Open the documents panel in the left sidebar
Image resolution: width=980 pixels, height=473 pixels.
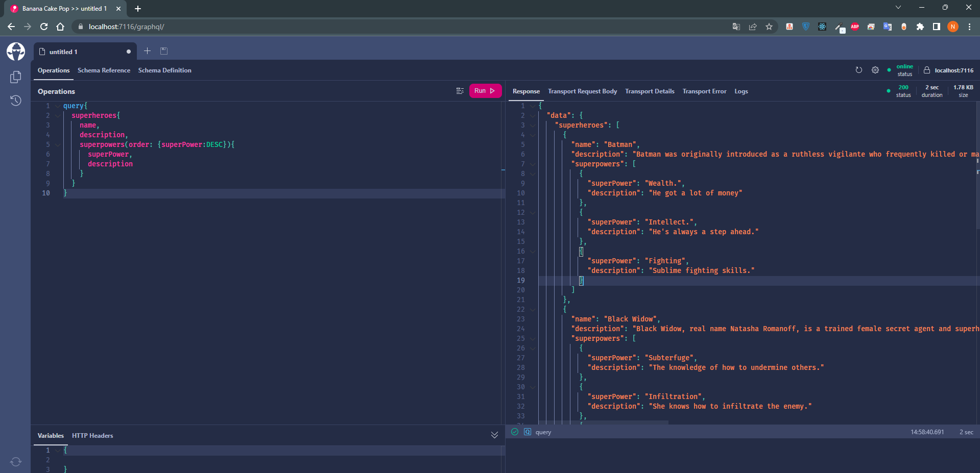(15, 77)
